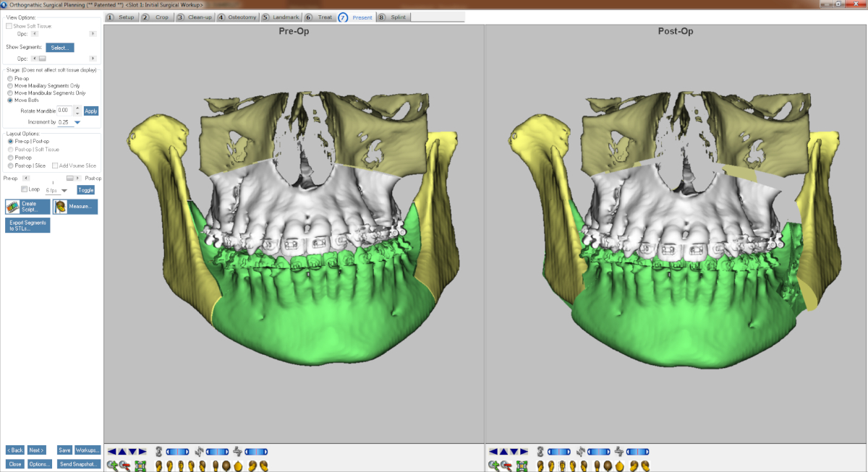
Task: Open Create Script with film icon
Action: click(27, 207)
